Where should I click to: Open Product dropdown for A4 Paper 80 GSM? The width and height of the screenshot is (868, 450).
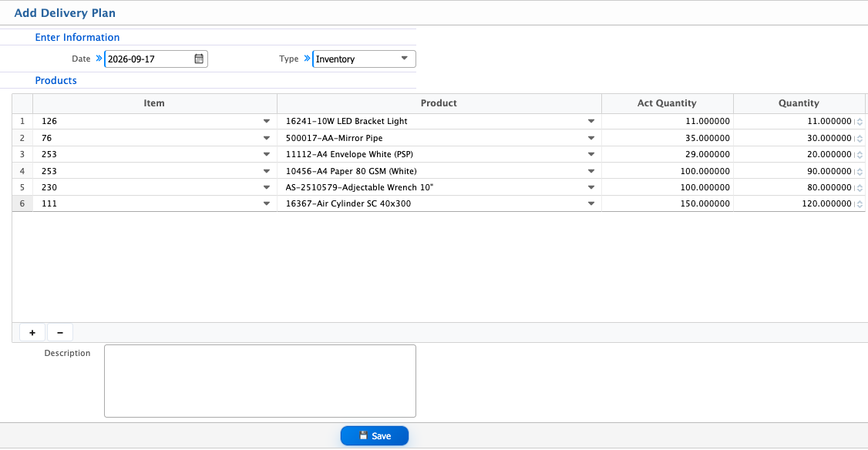tap(590, 171)
